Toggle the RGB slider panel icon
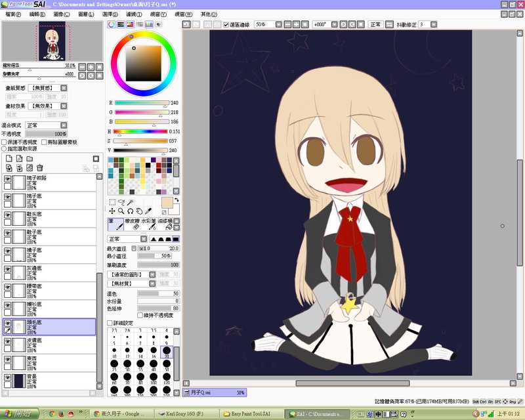The height and width of the screenshot is (420, 525). (x=121, y=24)
